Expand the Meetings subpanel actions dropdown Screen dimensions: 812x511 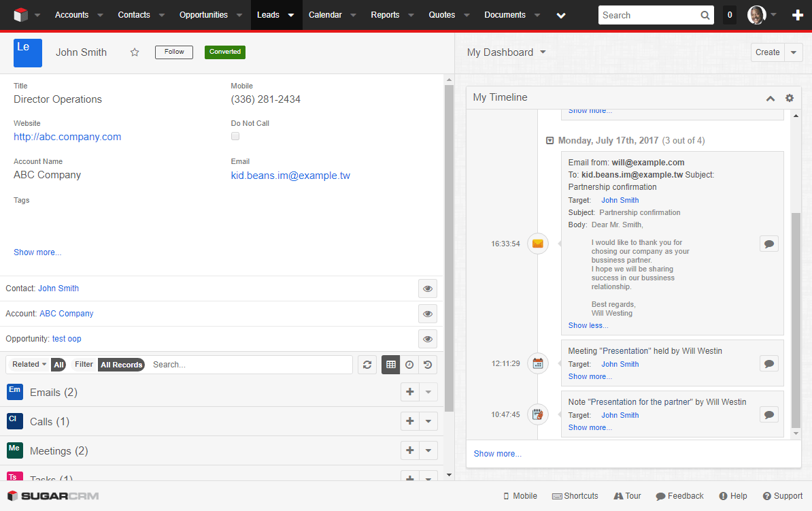click(428, 451)
